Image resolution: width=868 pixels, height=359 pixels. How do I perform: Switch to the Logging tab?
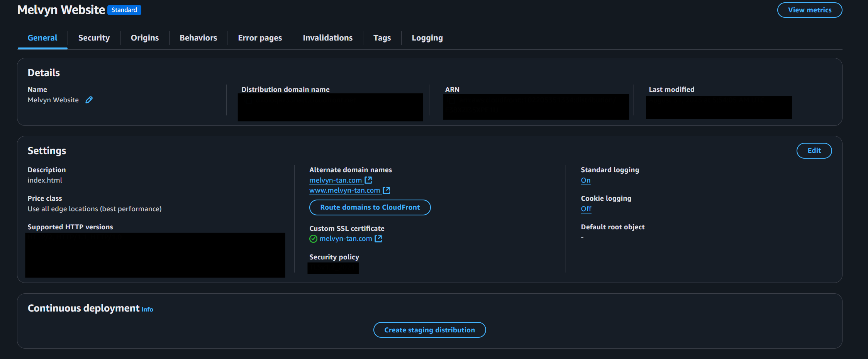[x=427, y=38]
